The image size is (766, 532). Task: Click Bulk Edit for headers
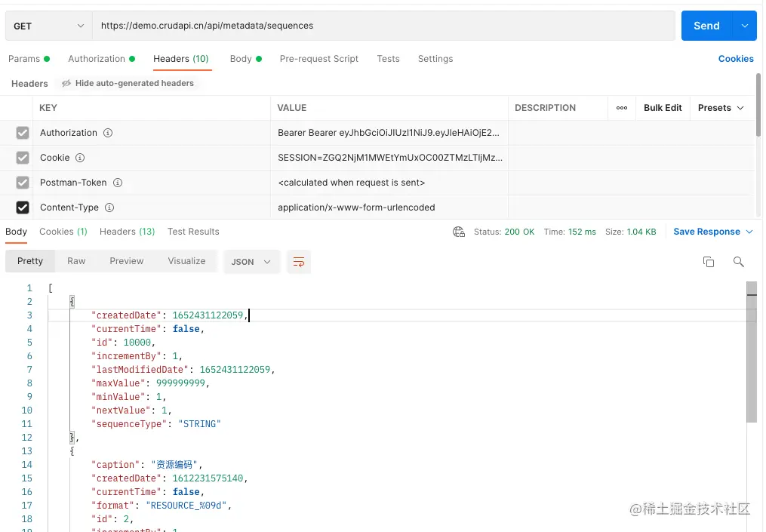[x=663, y=108]
